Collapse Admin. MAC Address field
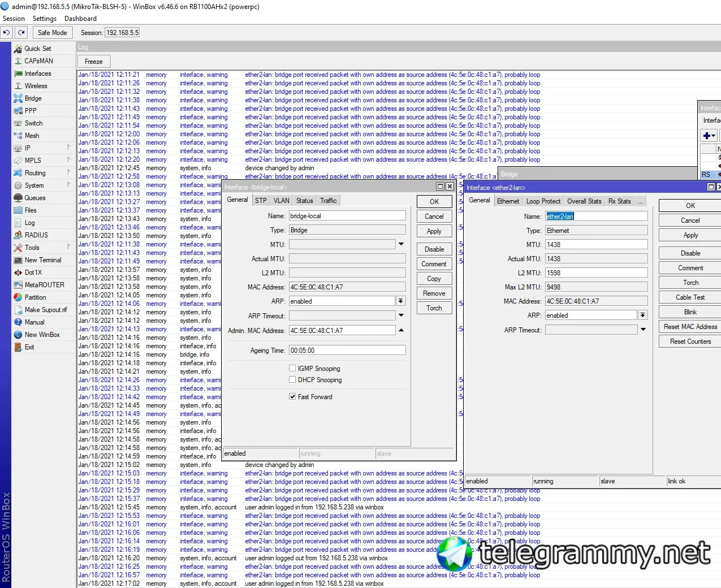721x588 pixels. coord(401,330)
